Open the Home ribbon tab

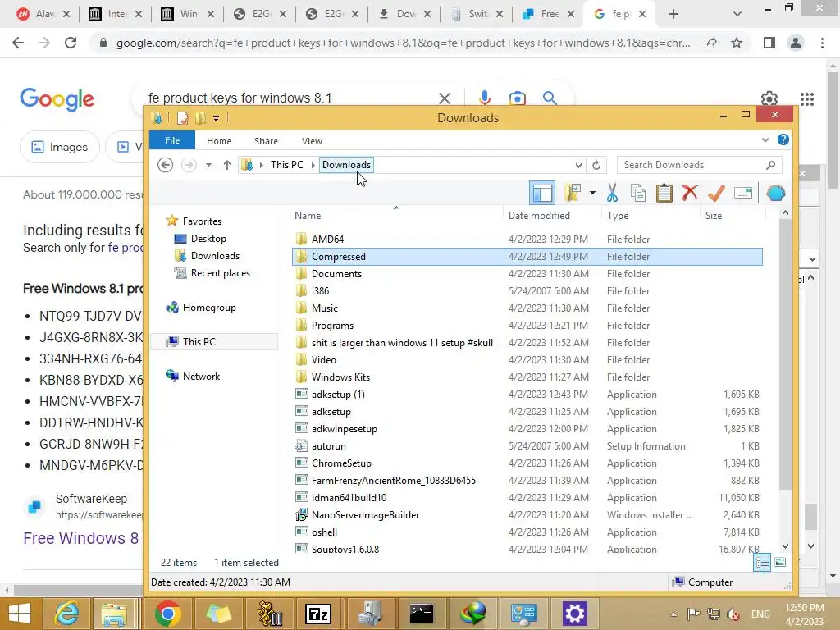coord(218,141)
